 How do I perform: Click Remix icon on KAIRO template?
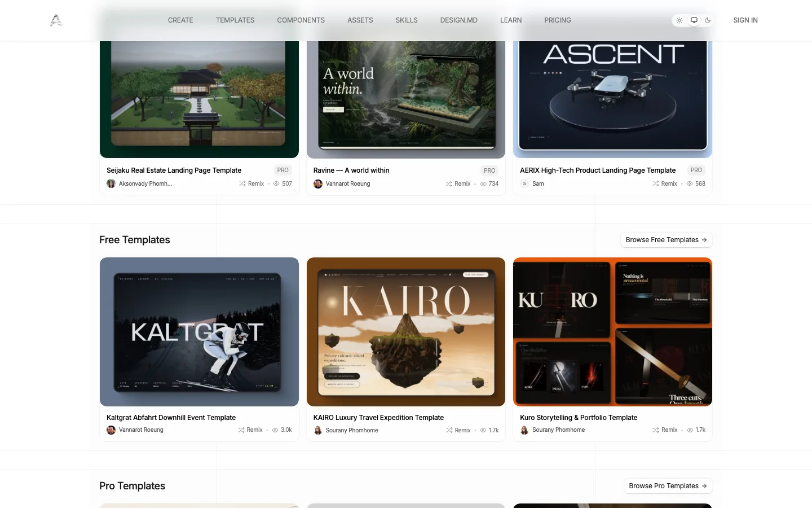pos(449,430)
